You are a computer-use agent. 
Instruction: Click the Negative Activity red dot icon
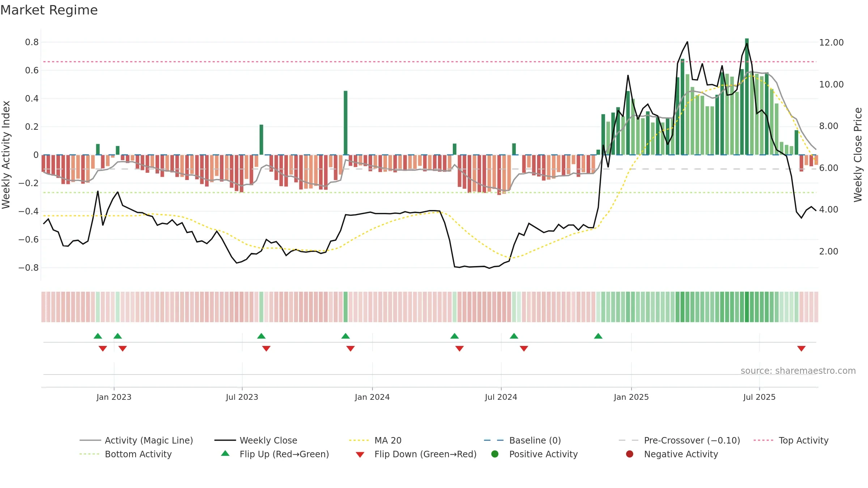click(x=630, y=454)
